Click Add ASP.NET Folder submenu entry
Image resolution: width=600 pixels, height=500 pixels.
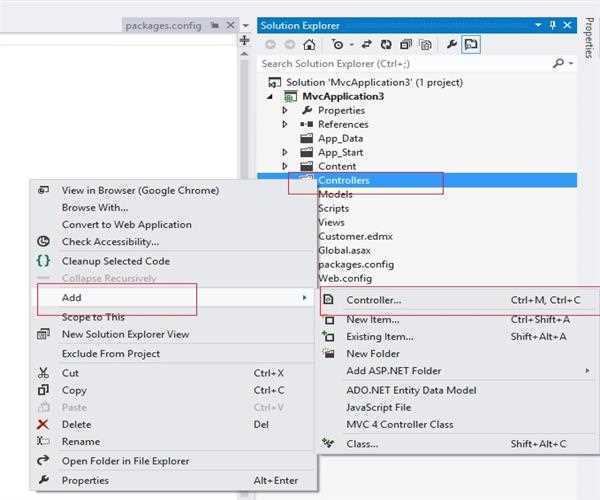393,371
